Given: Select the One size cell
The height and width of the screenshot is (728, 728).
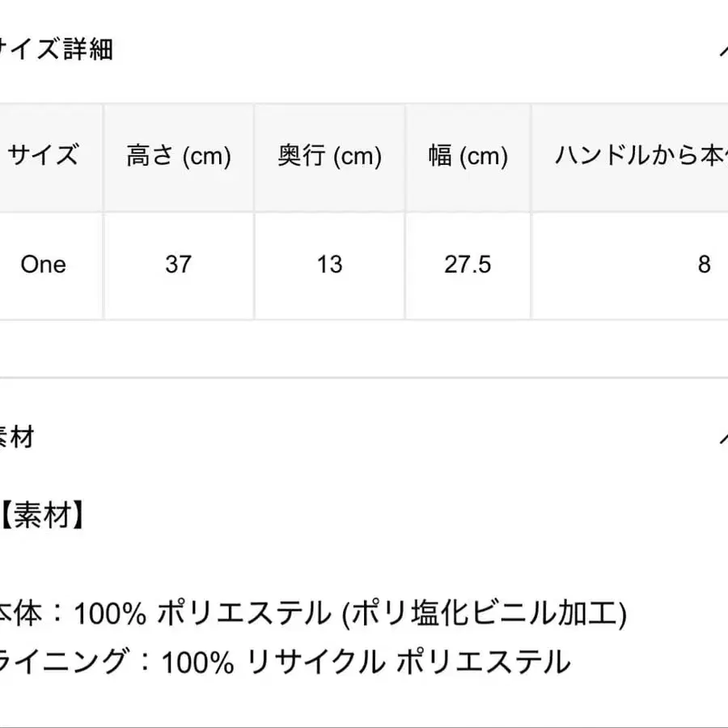Looking at the screenshot, I should click(x=44, y=265).
